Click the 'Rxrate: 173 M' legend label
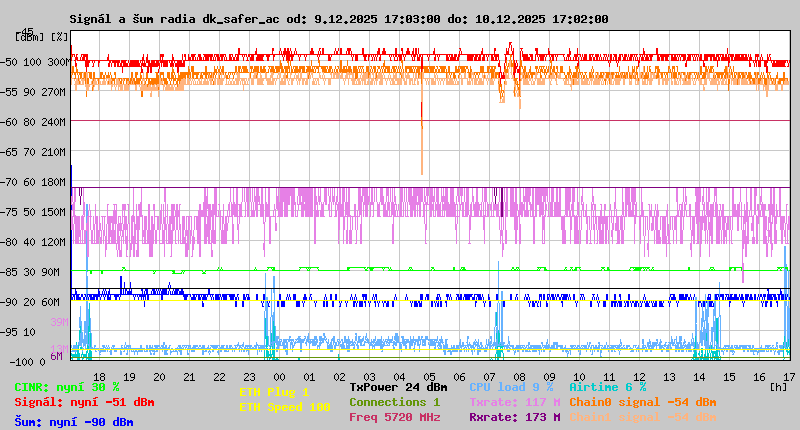 point(515,417)
